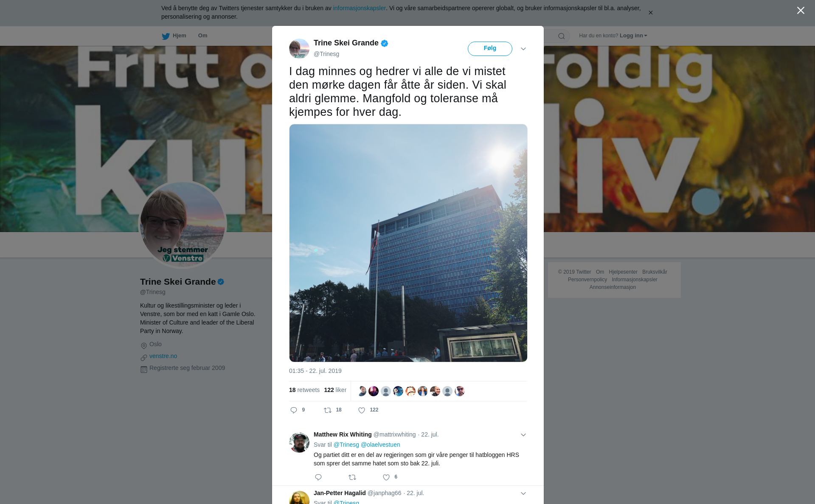Viewport: 815px width, 504px height.
Task: Expand the options chevron beside the Følg button
Action: click(x=523, y=49)
